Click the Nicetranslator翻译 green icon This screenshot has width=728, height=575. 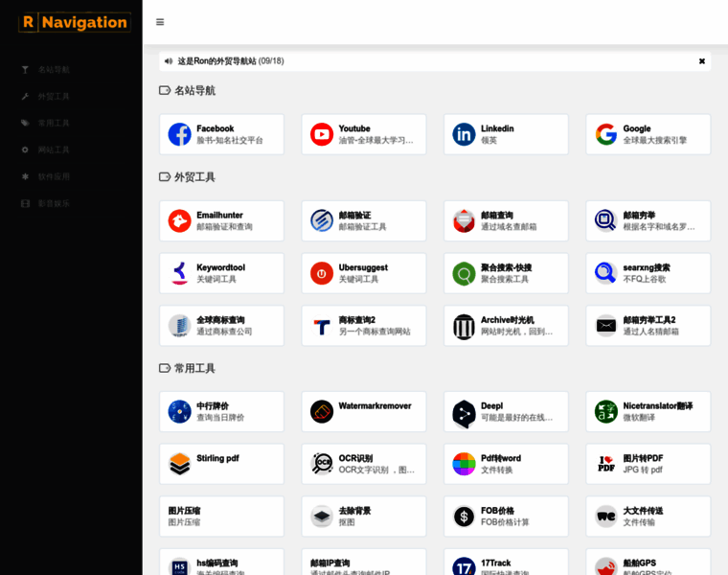pyautogui.click(x=606, y=411)
